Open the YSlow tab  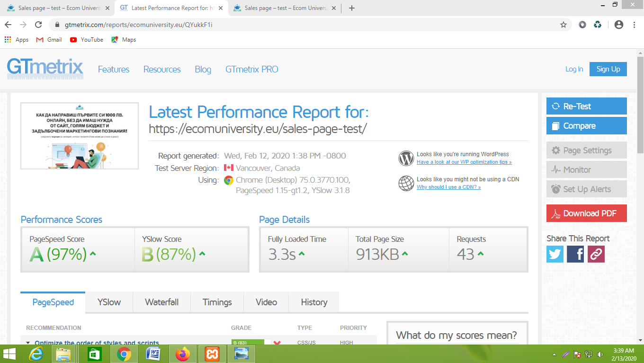tap(109, 302)
